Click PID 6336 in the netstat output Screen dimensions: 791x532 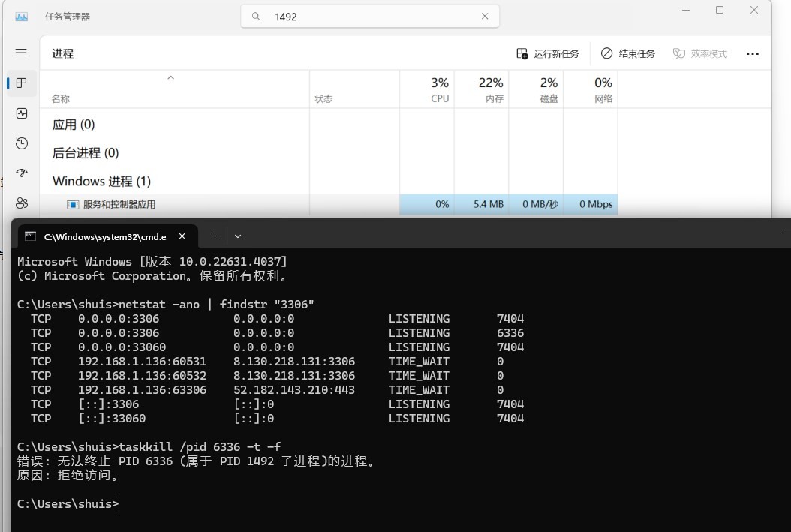click(510, 333)
